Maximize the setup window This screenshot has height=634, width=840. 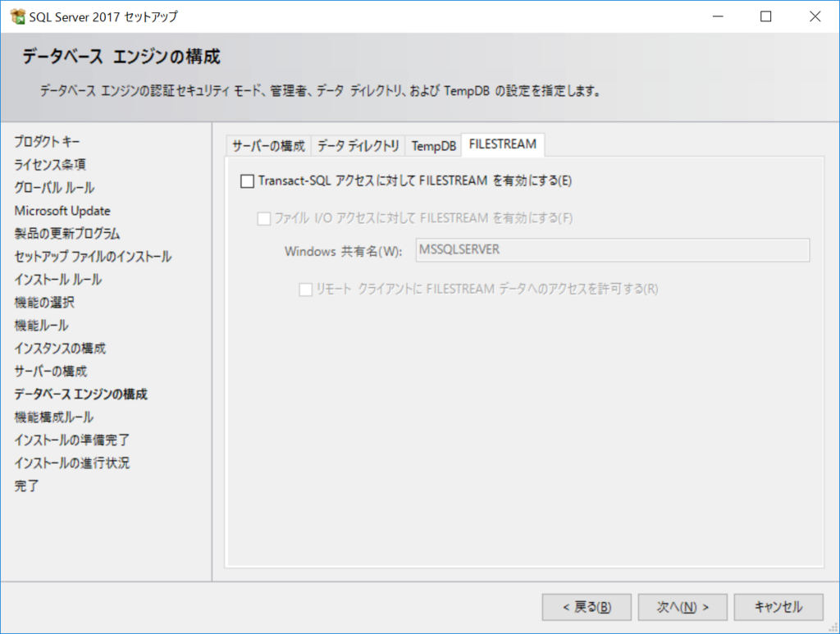tap(766, 16)
